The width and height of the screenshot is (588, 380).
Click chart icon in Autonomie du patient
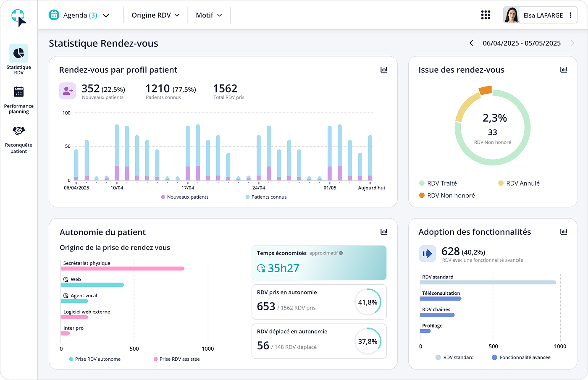coord(384,232)
